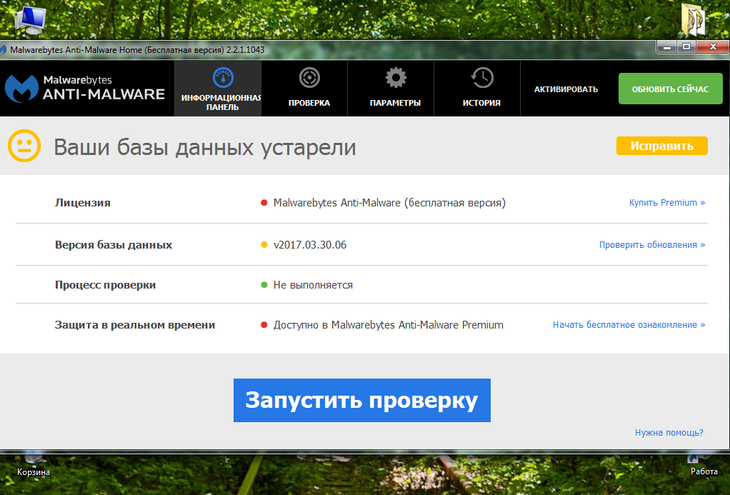Click the red dot beside Лицензия status

[264, 203]
